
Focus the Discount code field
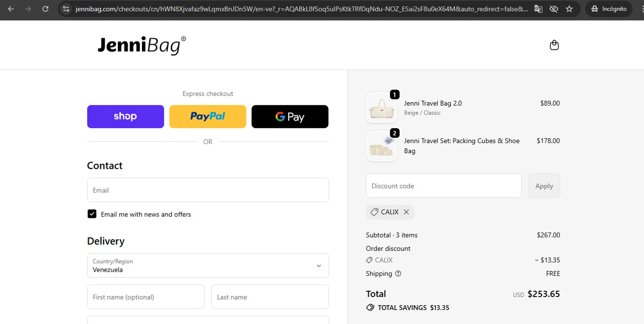coord(444,186)
